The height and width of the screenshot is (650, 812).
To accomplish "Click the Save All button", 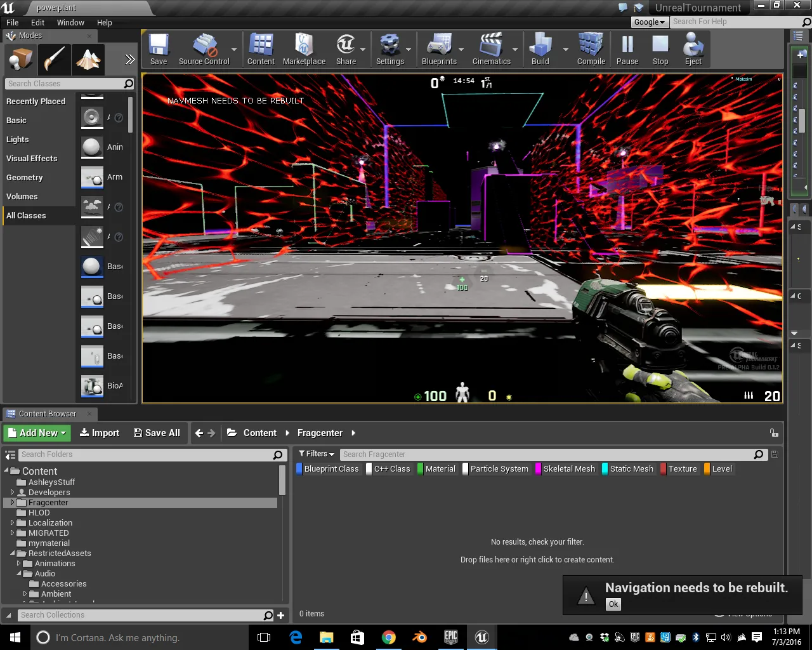I will coord(157,433).
